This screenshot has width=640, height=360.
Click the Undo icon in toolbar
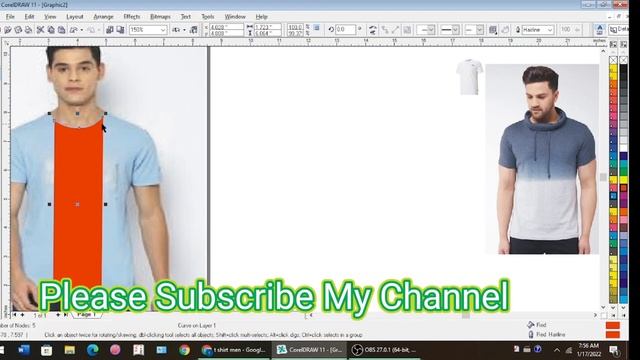point(74,30)
